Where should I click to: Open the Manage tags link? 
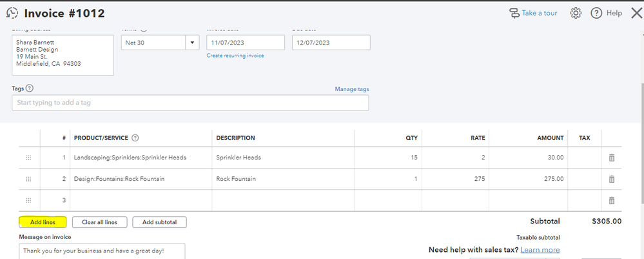coord(352,89)
